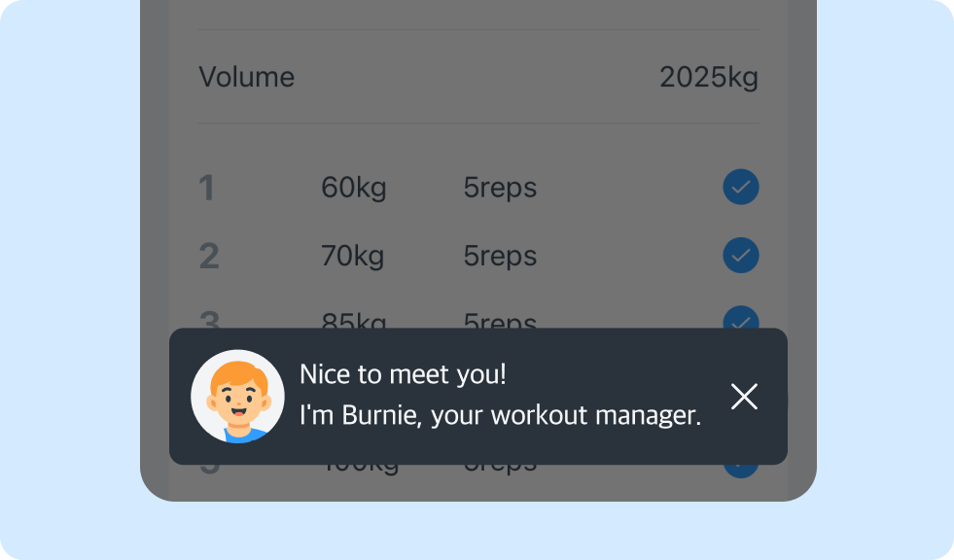The height and width of the screenshot is (560, 954).
Task: Choose set number 3 row label
Action: tap(209, 319)
